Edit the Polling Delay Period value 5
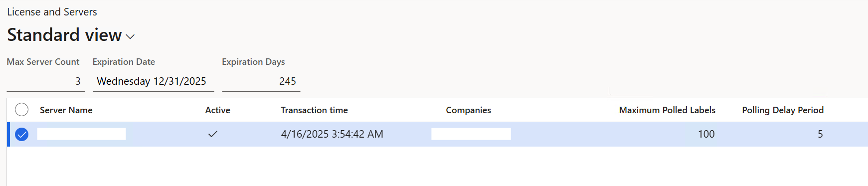The image size is (868, 186). click(820, 134)
